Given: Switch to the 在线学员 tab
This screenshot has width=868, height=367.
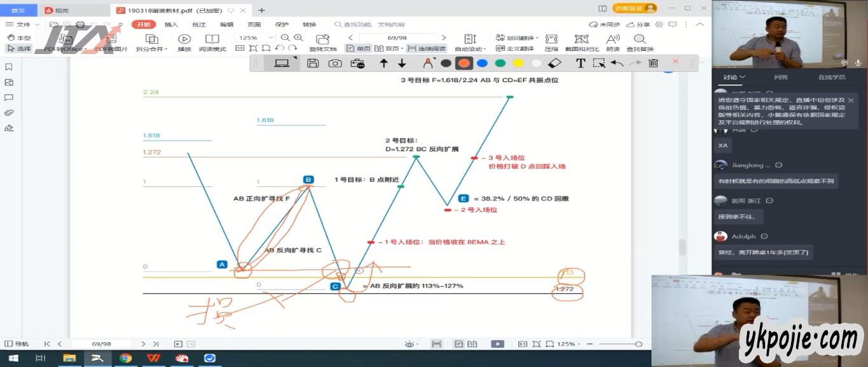Looking at the screenshot, I should [x=831, y=77].
